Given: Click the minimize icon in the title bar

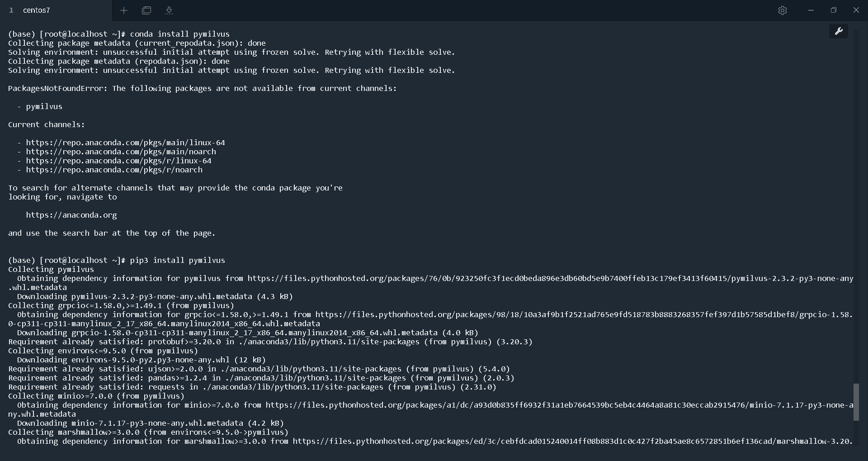Looking at the screenshot, I should click(x=811, y=10).
